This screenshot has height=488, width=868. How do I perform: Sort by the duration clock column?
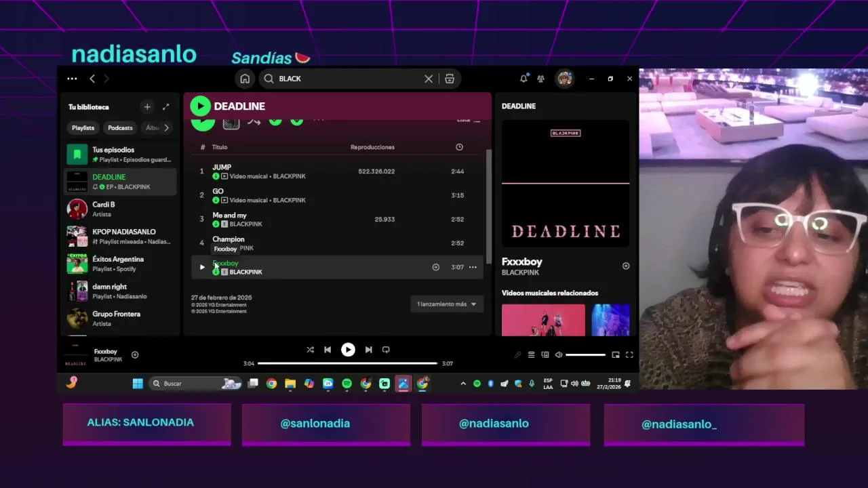(x=459, y=147)
